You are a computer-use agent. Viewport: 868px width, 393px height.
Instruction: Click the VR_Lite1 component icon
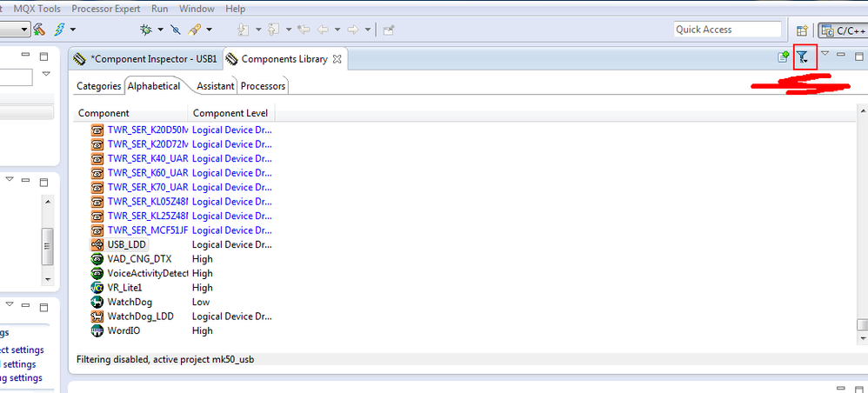97,288
